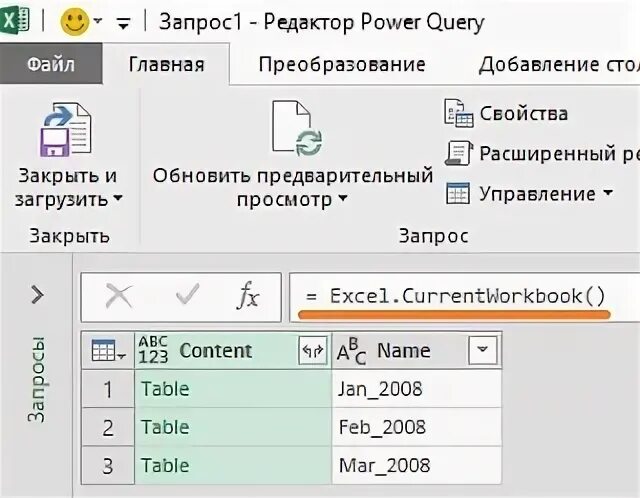Select row number 1
This screenshot has height=498, width=640.
click(x=108, y=389)
